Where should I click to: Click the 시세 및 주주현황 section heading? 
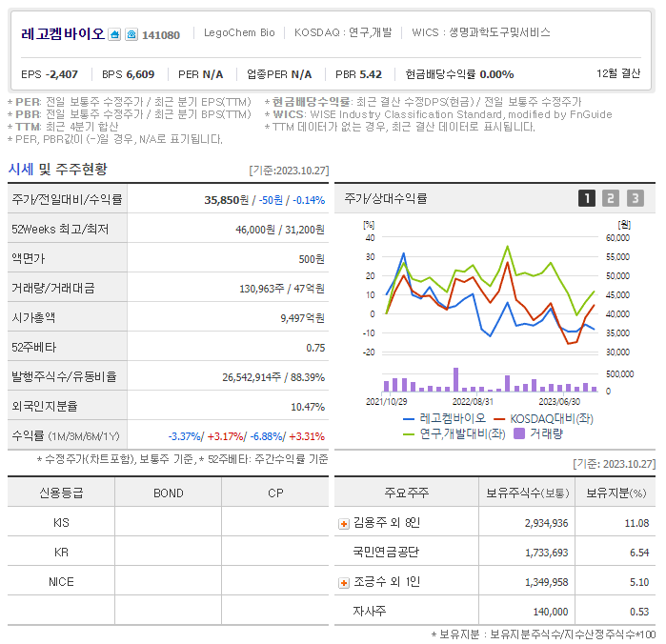click(x=58, y=169)
